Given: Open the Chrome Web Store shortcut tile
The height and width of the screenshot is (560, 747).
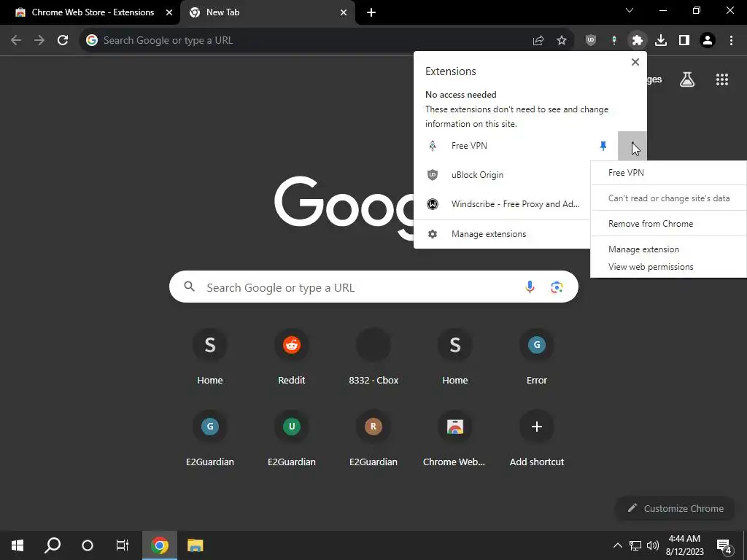Looking at the screenshot, I should point(455,438).
